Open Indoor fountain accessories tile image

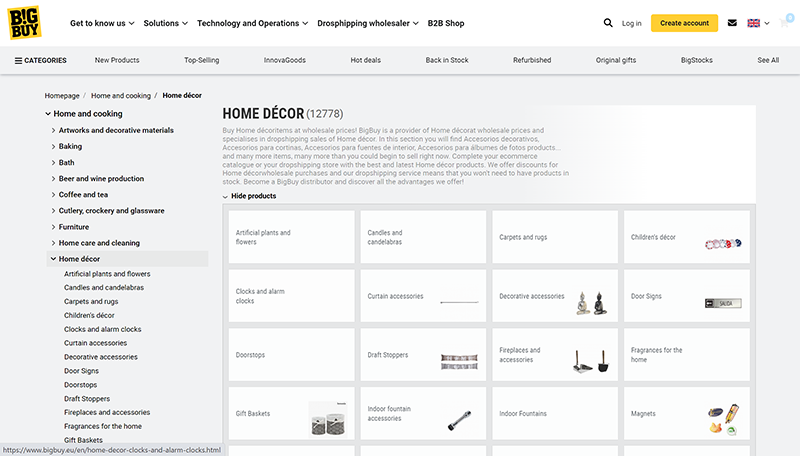point(459,420)
